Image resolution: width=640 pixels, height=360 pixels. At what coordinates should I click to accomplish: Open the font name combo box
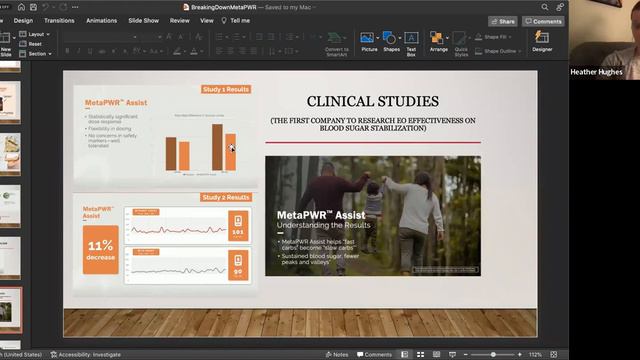pos(100,37)
